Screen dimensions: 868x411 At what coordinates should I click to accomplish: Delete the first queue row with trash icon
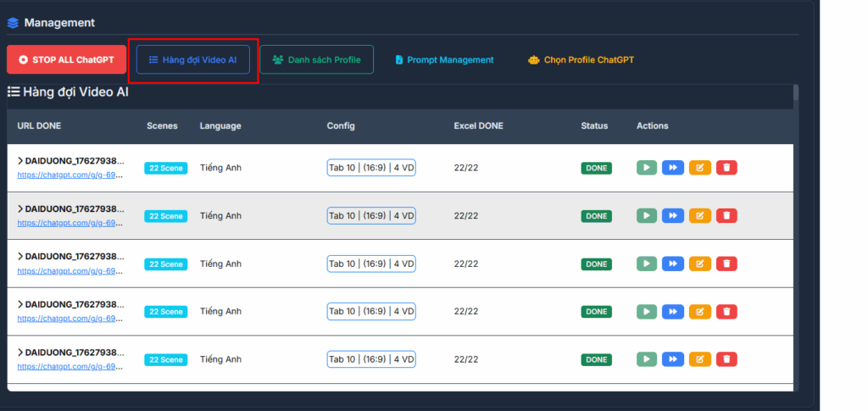[x=726, y=168]
